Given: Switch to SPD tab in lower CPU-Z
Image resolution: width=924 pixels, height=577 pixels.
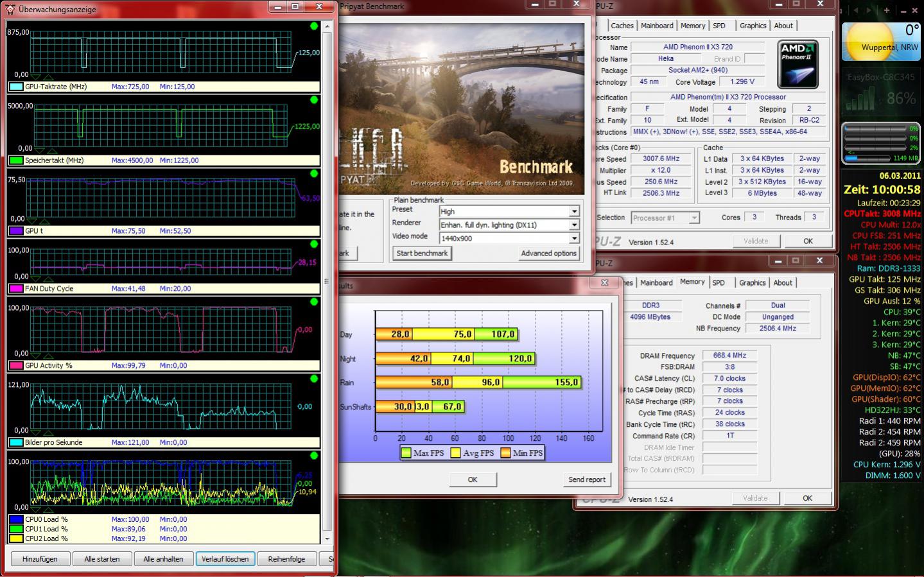Looking at the screenshot, I should (x=719, y=282).
